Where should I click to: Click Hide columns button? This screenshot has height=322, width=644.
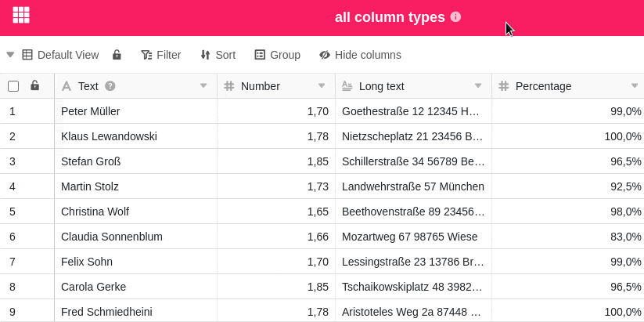(360, 55)
